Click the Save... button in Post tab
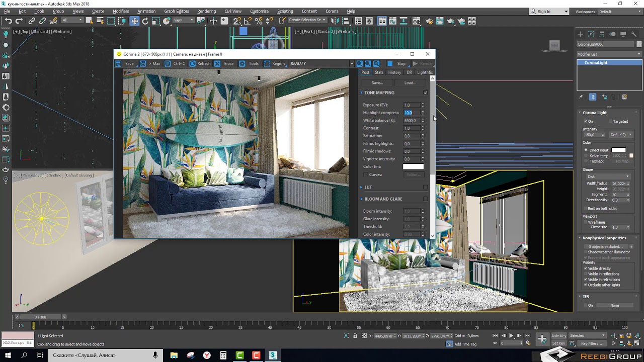This screenshot has height=362, width=644. [377, 83]
